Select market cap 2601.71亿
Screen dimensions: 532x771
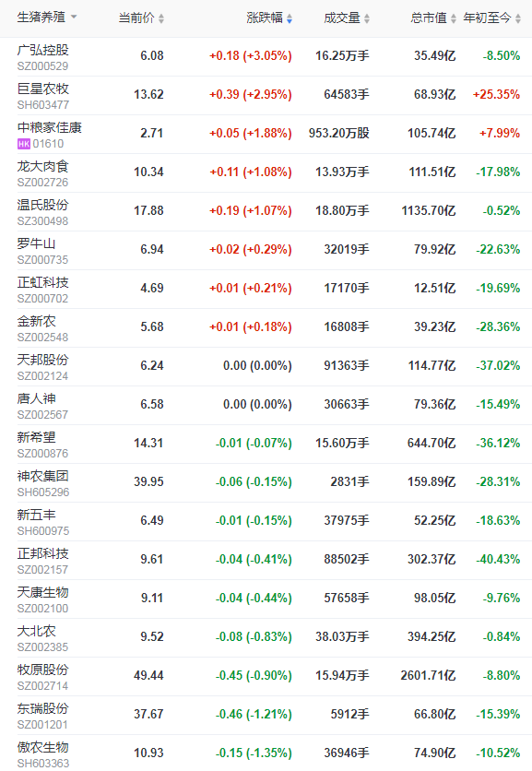428,676
